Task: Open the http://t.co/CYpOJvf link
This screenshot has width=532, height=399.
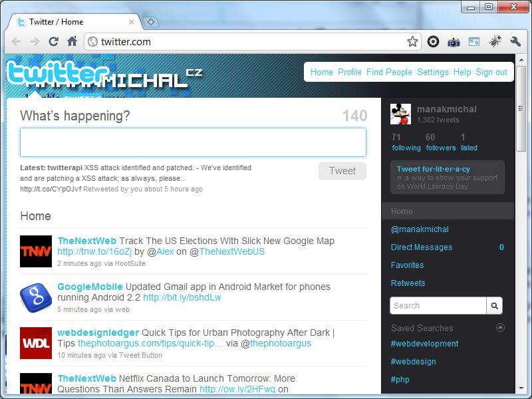Action: click(51, 189)
